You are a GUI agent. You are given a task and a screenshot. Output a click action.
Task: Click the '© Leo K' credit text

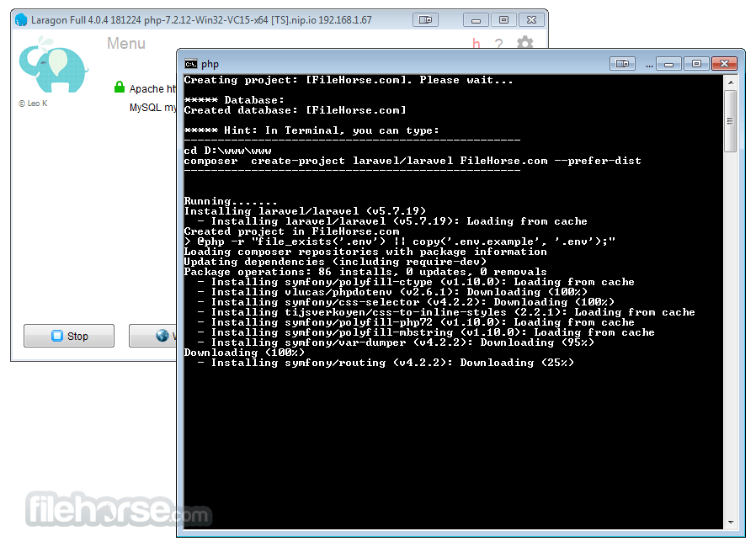click(33, 103)
